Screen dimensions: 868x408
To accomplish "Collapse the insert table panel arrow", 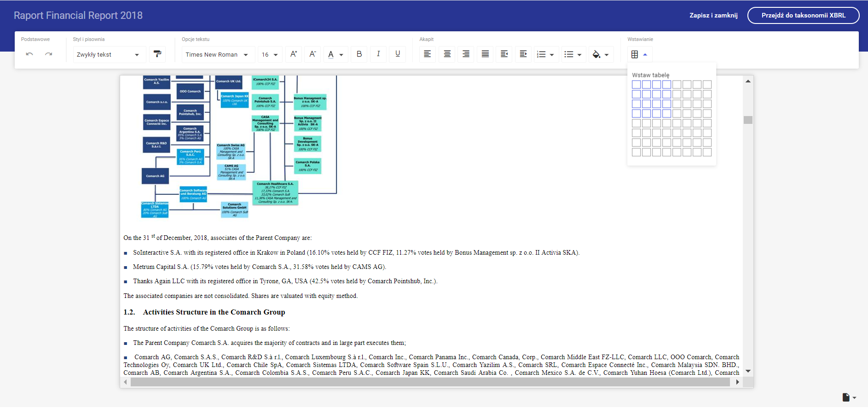I will click(x=645, y=54).
